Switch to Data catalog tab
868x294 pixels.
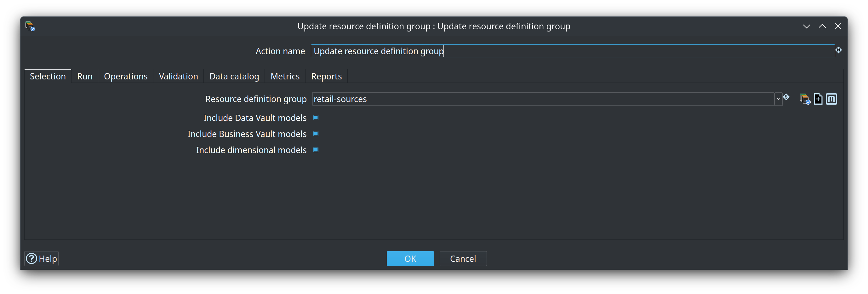[x=234, y=77]
